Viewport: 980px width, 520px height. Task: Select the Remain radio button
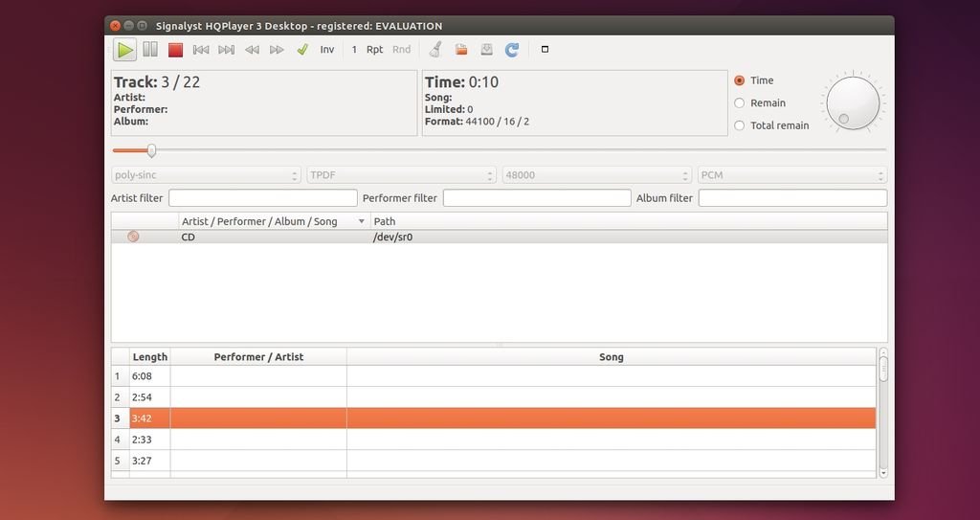(x=740, y=103)
